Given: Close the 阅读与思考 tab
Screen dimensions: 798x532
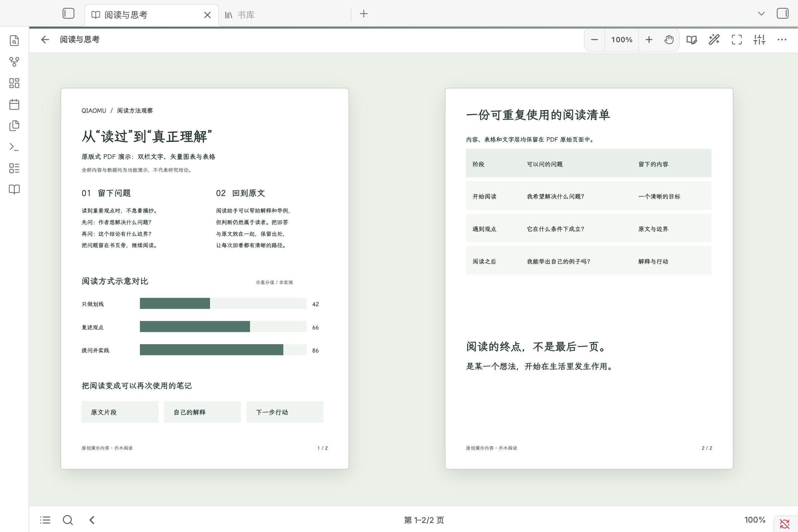Looking at the screenshot, I should [207, 15].
